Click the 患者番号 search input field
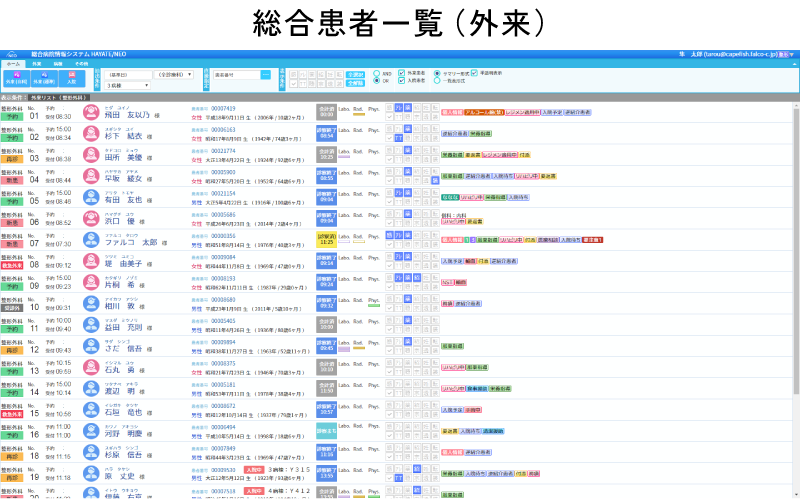This screenshot has width=800, height=500. [x=237, y=74]
